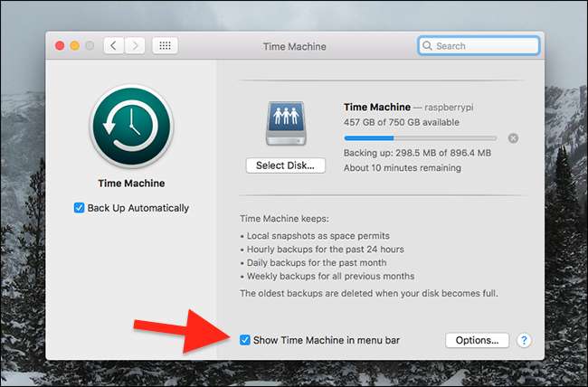
Task: Cancel the backup with the X icon
Action: tap(513, 138)
